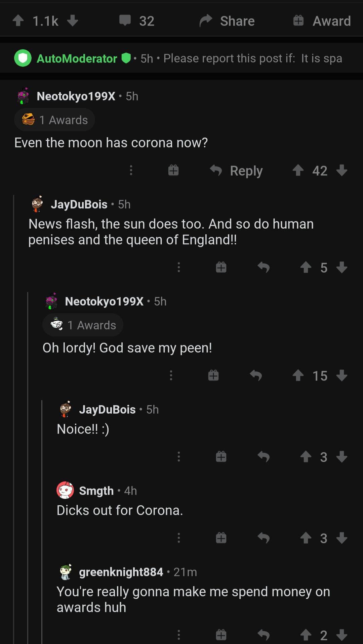This screenshot has height=644, width=363.
Task: Open more options for "Even the moon" comment
Action: [131, 171]
